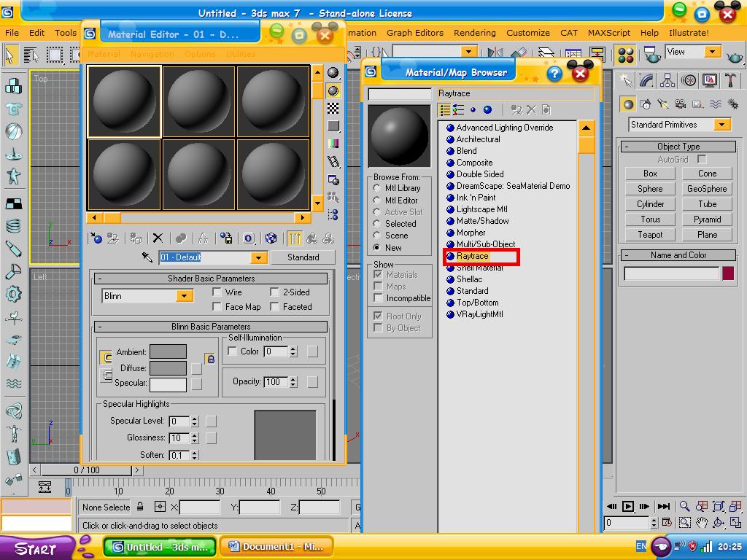Open the Modify panel tab icon

(646, 80)
